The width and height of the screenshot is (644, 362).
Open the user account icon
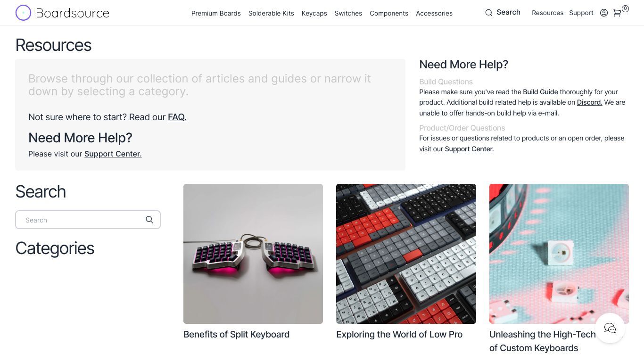(x=604, y=13)
